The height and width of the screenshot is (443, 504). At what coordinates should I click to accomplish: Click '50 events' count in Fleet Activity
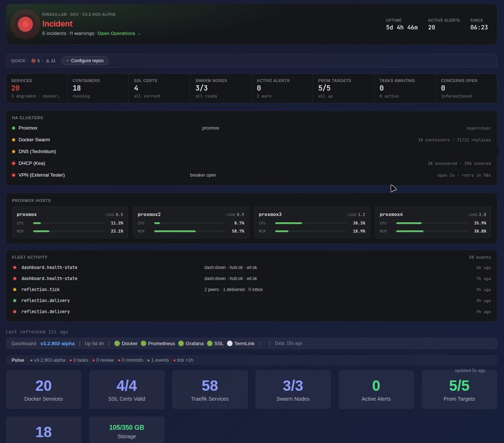[480, 257]
